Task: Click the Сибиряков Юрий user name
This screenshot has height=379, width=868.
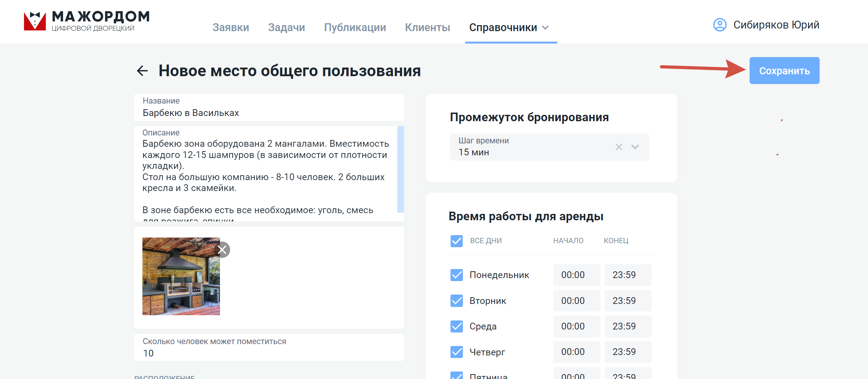Action: click(776, 25)
